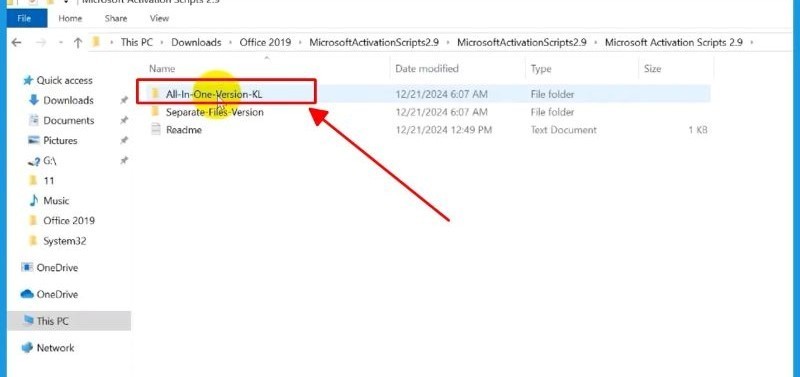Navigate to Downloads in breadcrumb
The width and height of the screenshot is (800, 377).
tap(196, 42)
